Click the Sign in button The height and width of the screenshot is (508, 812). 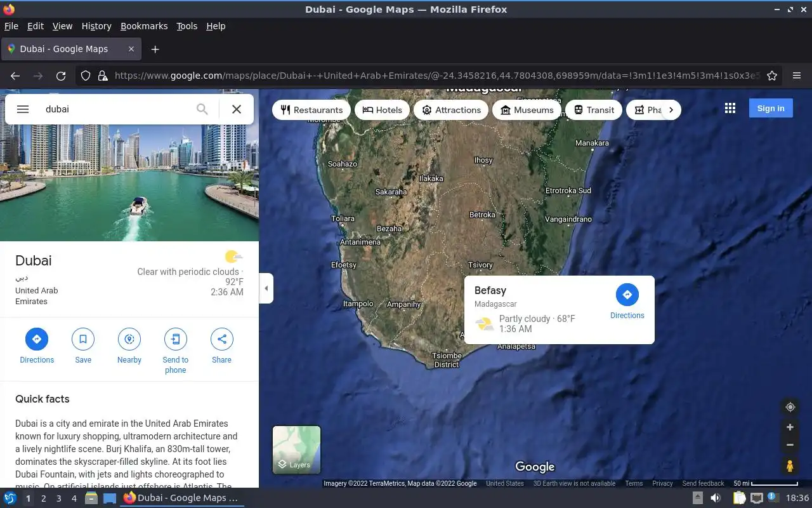[x=771, y=109]
